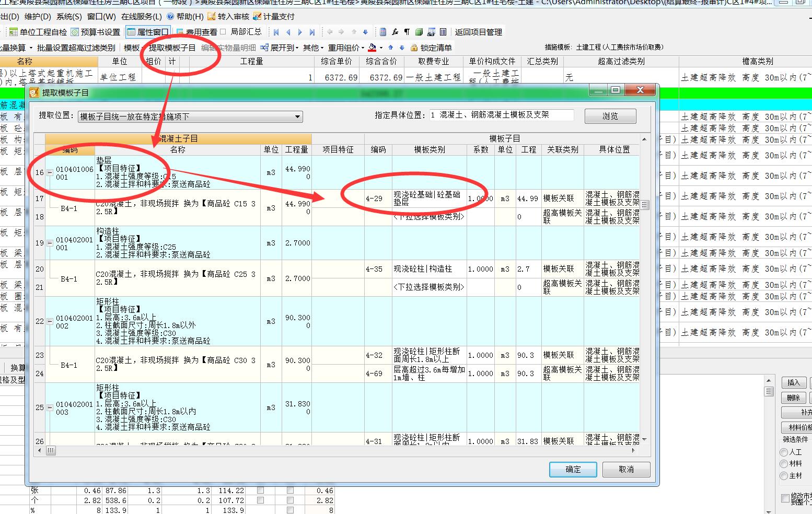812x514 pixels.
Task: Open row 18 下拉选择模板类别 dropdown cell
Action: [x=429, y=216]
